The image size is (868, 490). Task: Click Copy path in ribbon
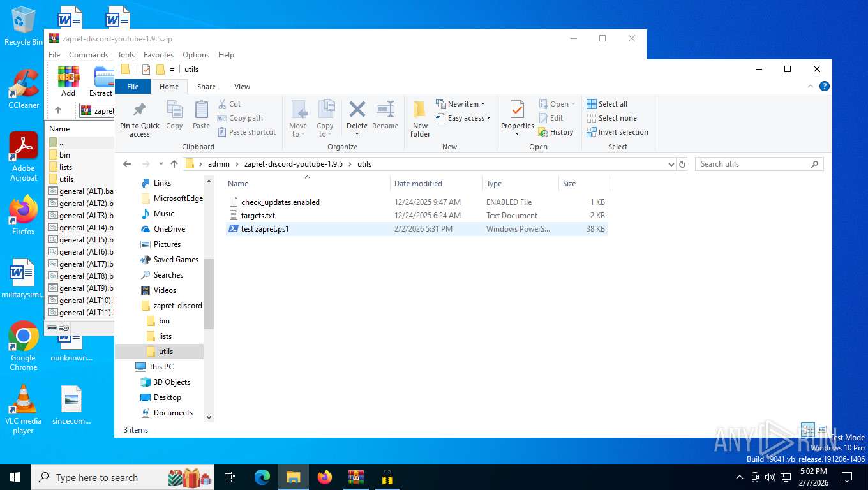(240, 118)
